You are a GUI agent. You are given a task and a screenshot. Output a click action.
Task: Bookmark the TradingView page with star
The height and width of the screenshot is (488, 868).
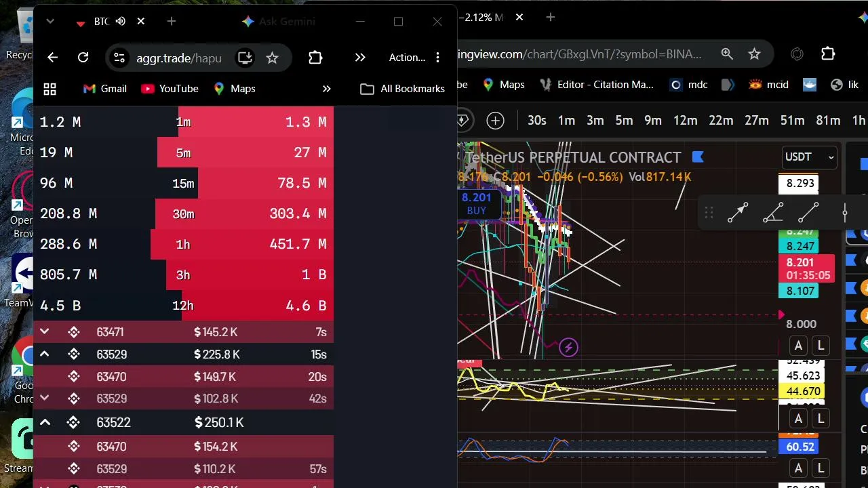coord(754,54)
